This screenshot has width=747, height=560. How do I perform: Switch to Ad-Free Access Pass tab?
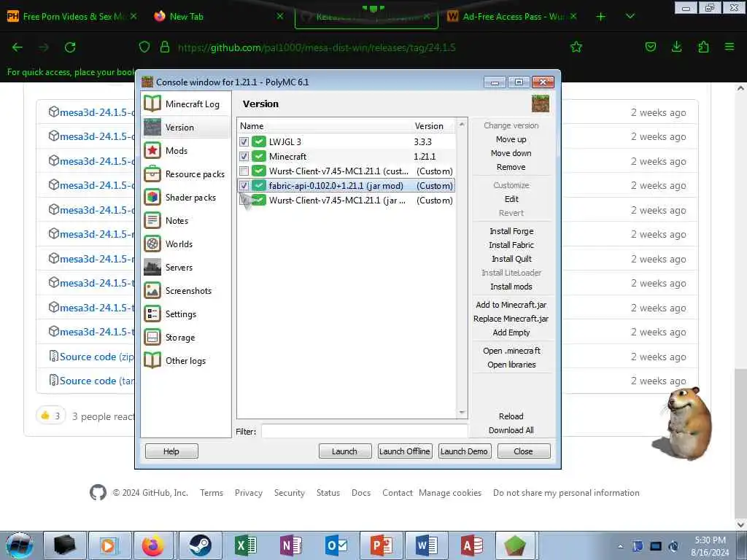pyautogui.click(x=513, y=16)
